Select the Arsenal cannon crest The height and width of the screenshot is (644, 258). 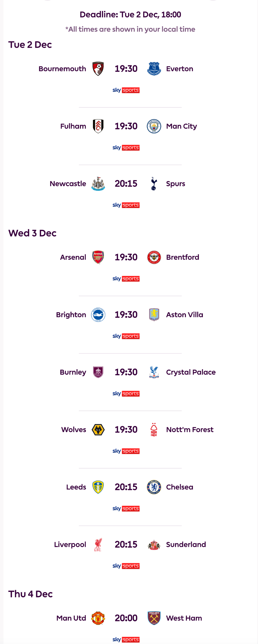point(98,257)
